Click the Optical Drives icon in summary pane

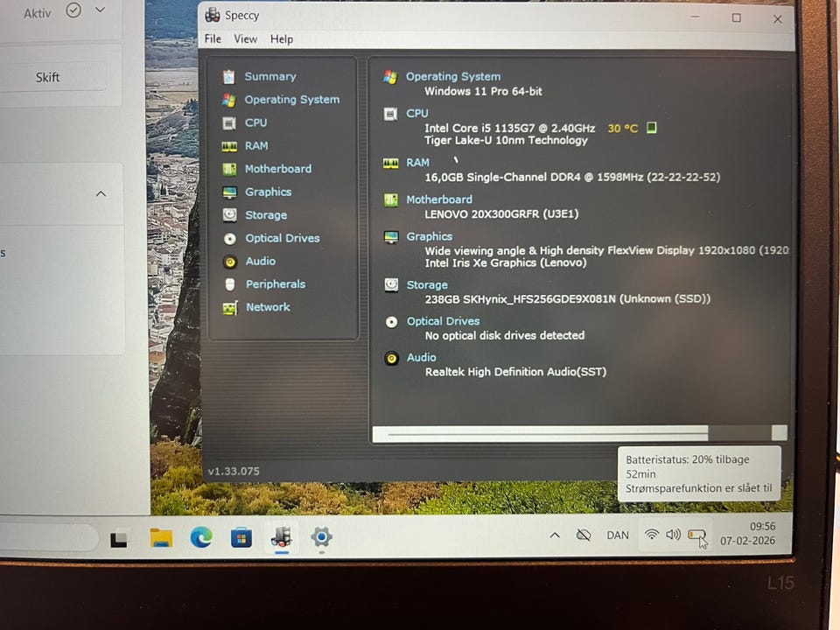tap(392, 322)
